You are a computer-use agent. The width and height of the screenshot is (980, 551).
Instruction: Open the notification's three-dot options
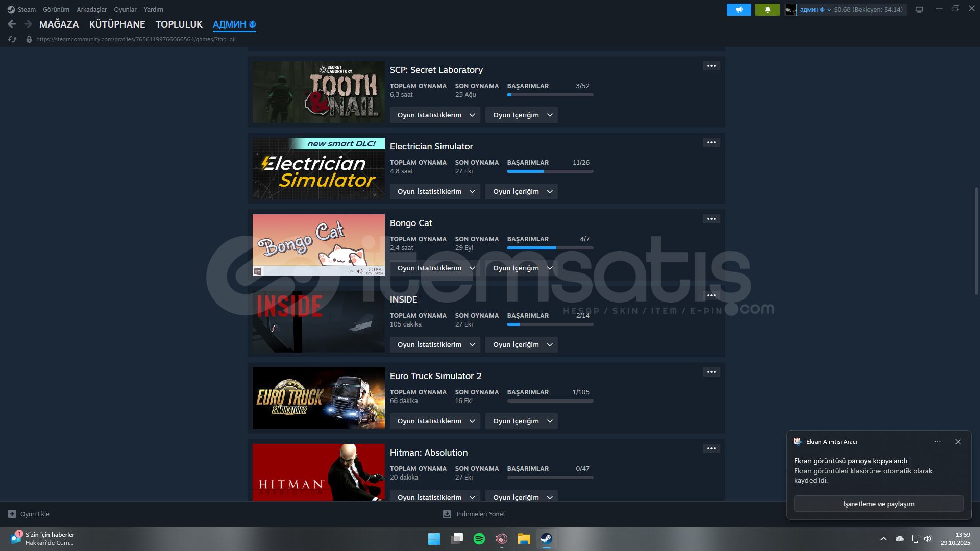pos(937,442)
